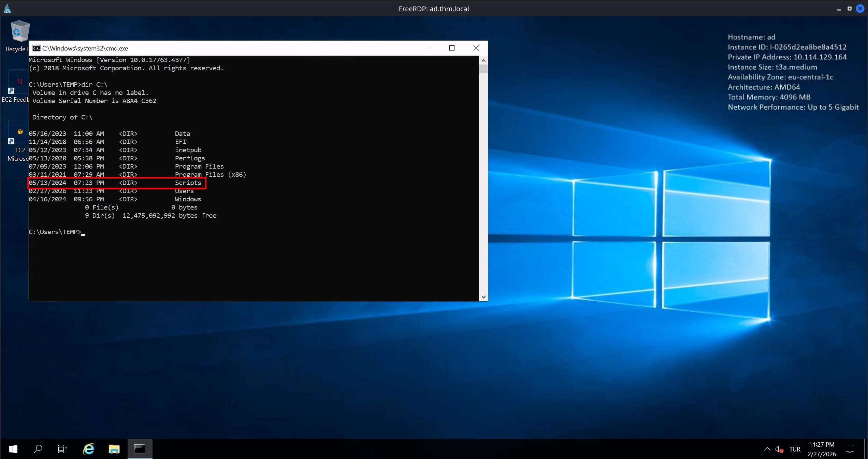The image size is (868, 459).
Task: Click the Windows Start button
Action: [x=13, y=449]
